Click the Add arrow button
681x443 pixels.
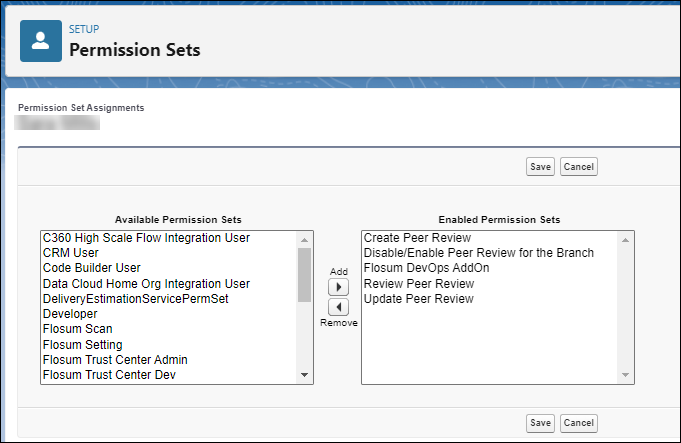tap(338, 287)
